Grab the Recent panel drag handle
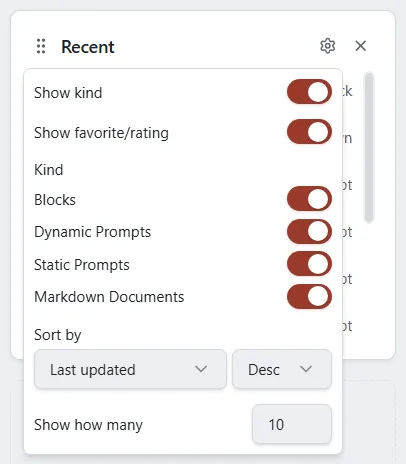The image size is (406, 464). [x=41, y=46]
